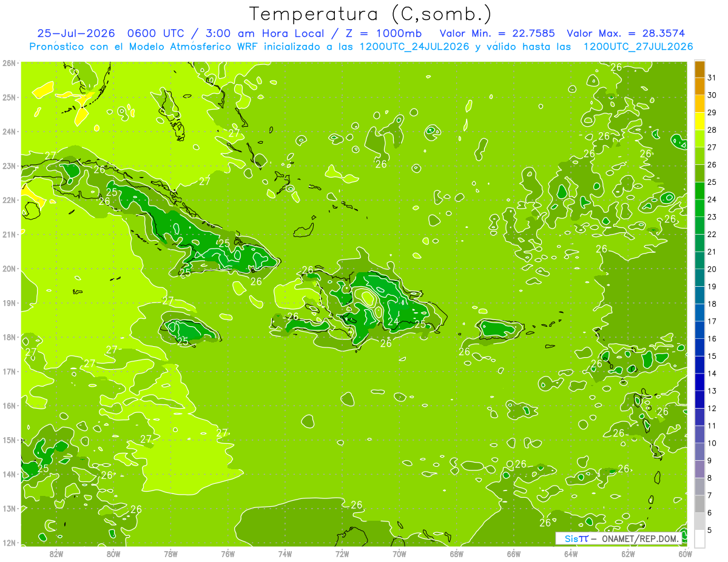Click the 24N latitude axis label
The height and width of the screenshot is (562, 728).
(x=8, y=132)
